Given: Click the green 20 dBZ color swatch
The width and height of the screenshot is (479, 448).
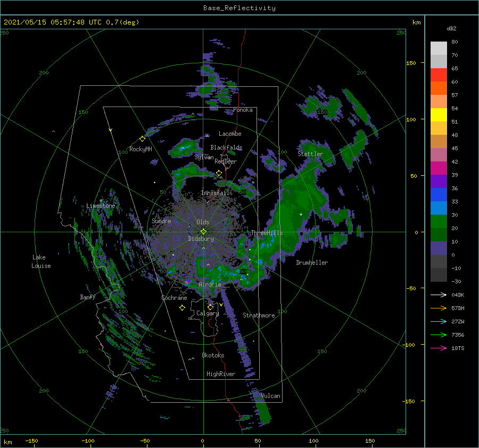Looking at the screenshot, I should tap(439, 222).
